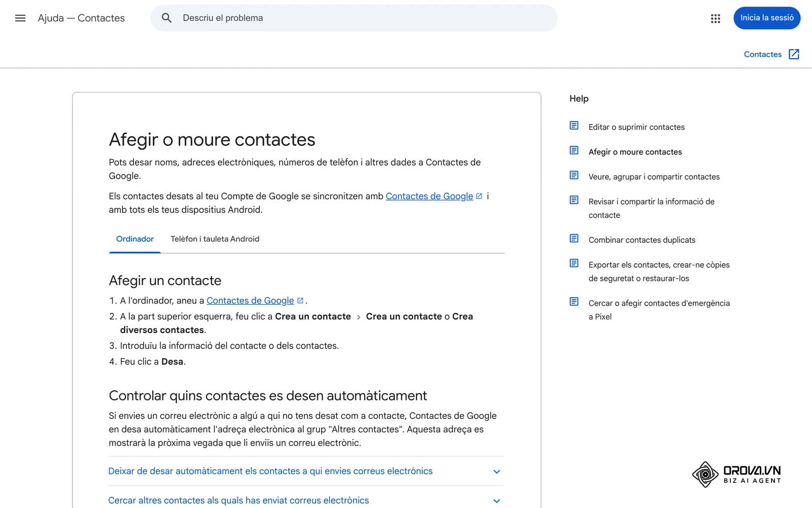Viewport: 812px width, 508px height.
Task: Click the Inicia la sessió button
Action: click(x=767, y=18)
